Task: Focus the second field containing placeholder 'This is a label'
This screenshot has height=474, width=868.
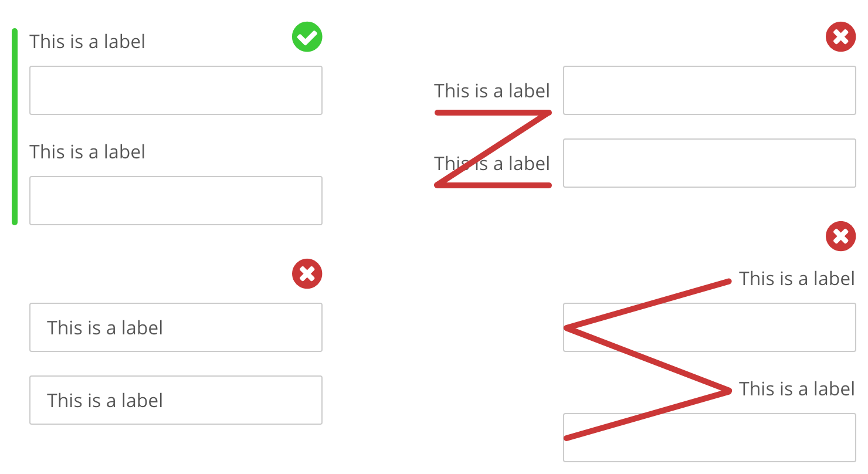Action: [176, 400]
